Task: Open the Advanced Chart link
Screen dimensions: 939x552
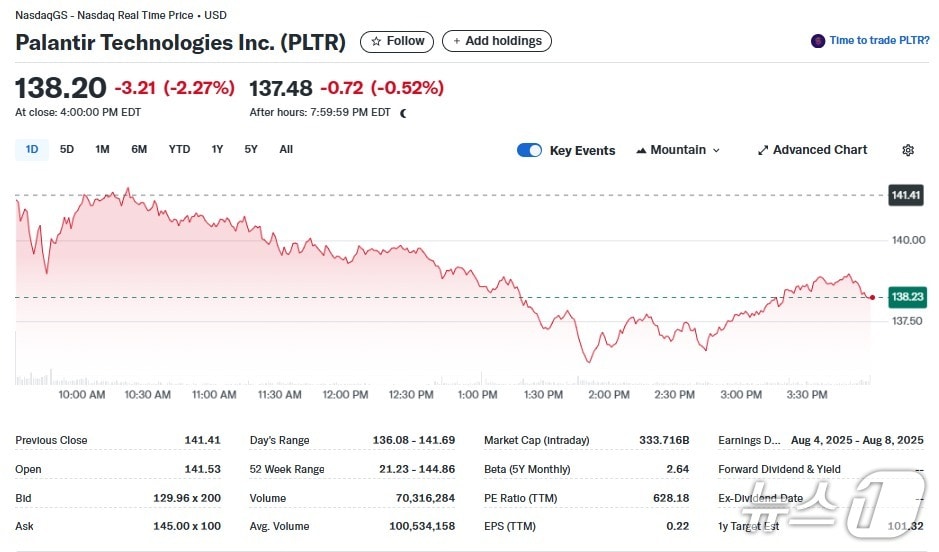Action: [819, 150]
